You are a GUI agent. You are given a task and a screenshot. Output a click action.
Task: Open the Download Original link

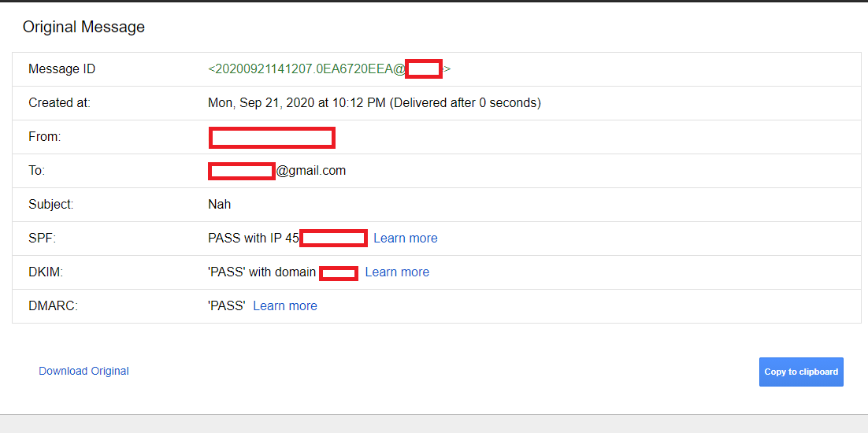[83, 371]
